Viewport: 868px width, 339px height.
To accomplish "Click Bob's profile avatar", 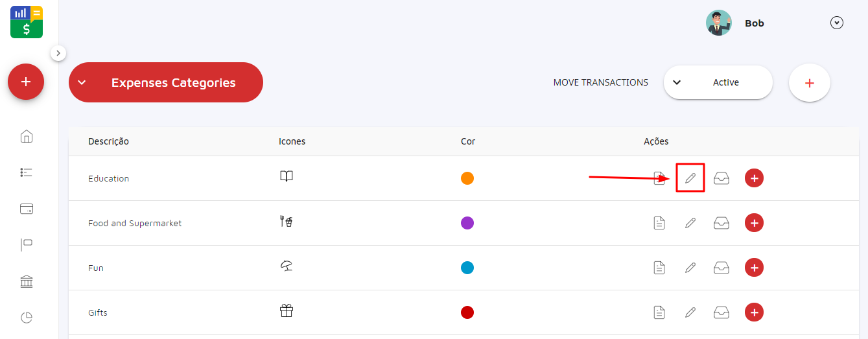I will (718, 23).
